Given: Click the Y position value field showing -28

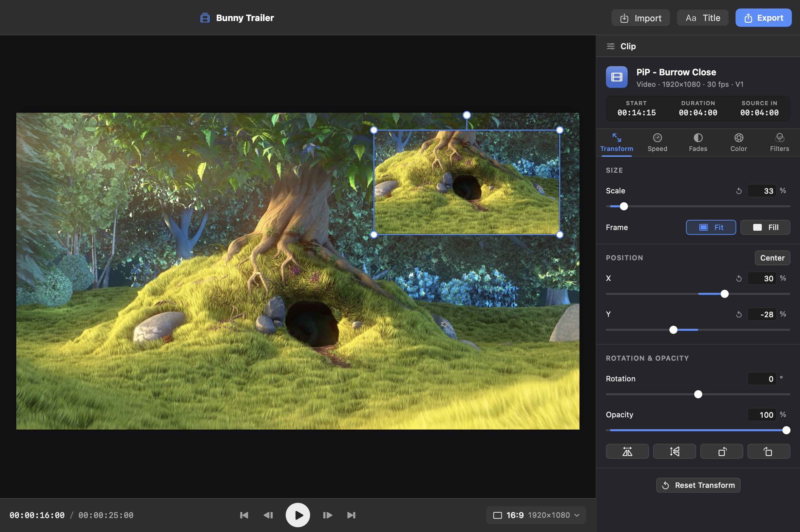Looking at the screenshot, I should pyautogui.click(x=762, y=315).
